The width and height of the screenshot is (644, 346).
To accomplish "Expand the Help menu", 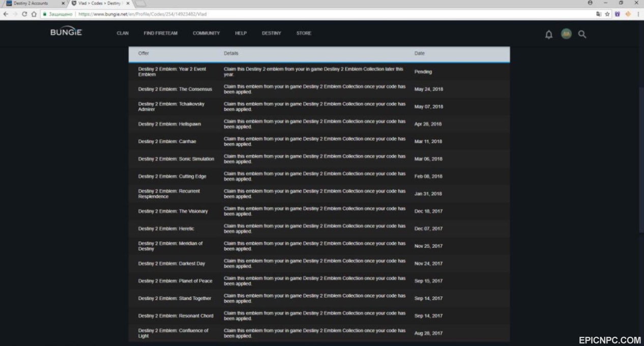I will coord(241,34).
